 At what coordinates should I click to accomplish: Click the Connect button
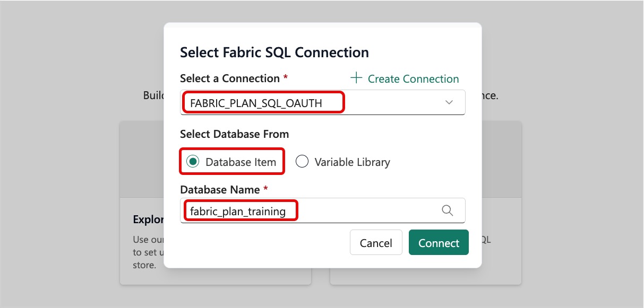click(439, 243)
